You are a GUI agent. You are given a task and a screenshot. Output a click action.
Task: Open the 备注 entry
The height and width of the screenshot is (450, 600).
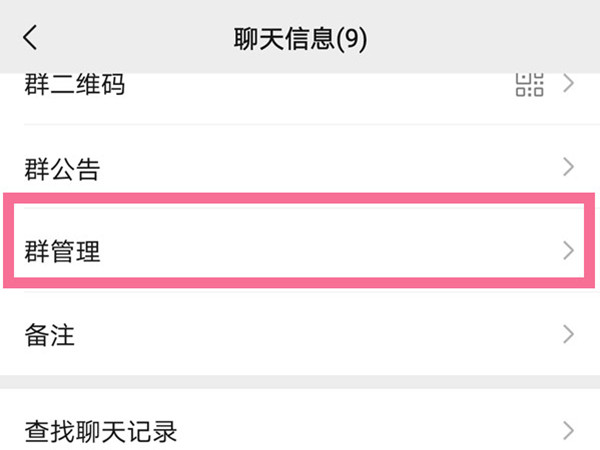click(50, 335)
